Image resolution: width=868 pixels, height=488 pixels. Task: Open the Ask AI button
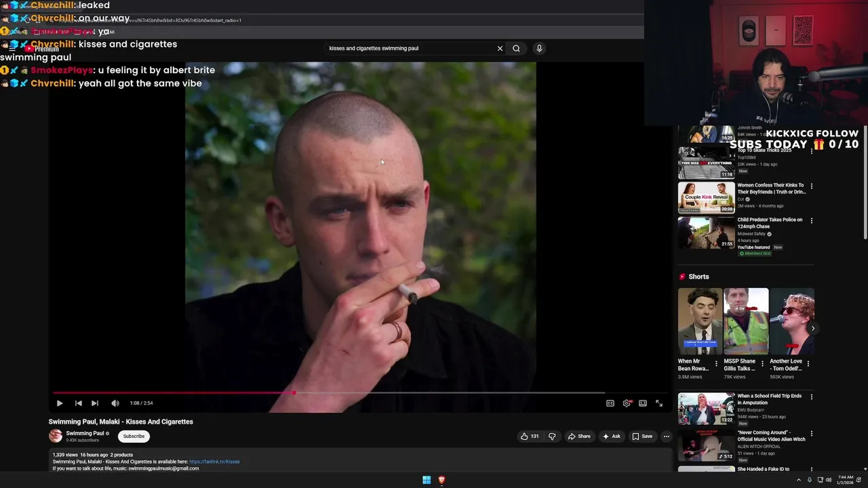click(611, 436)
